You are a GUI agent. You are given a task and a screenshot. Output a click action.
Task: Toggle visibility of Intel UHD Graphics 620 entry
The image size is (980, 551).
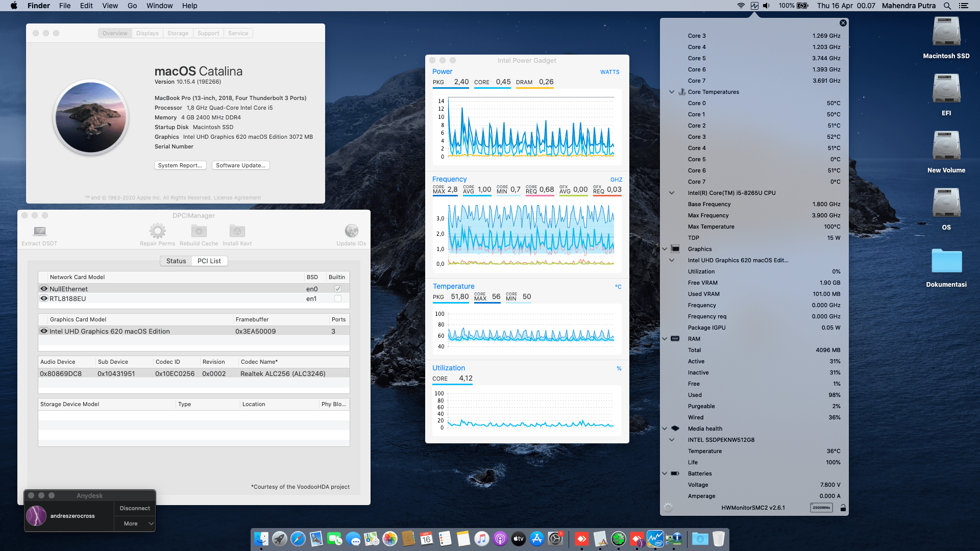pos(44,331)
